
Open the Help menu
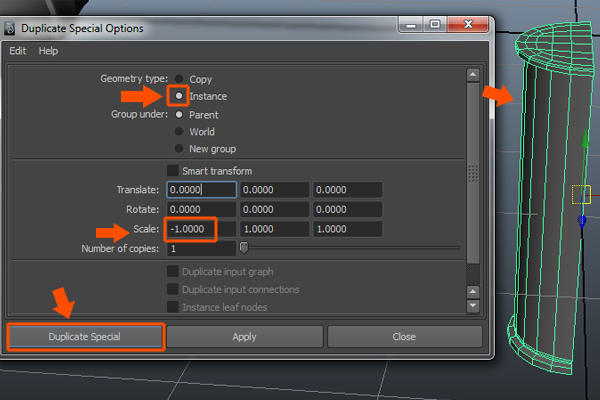(48, 51)
